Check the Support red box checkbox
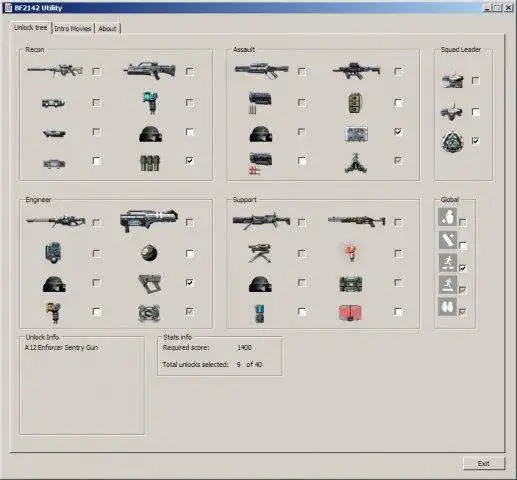The image size is (517, 480). 398,312
